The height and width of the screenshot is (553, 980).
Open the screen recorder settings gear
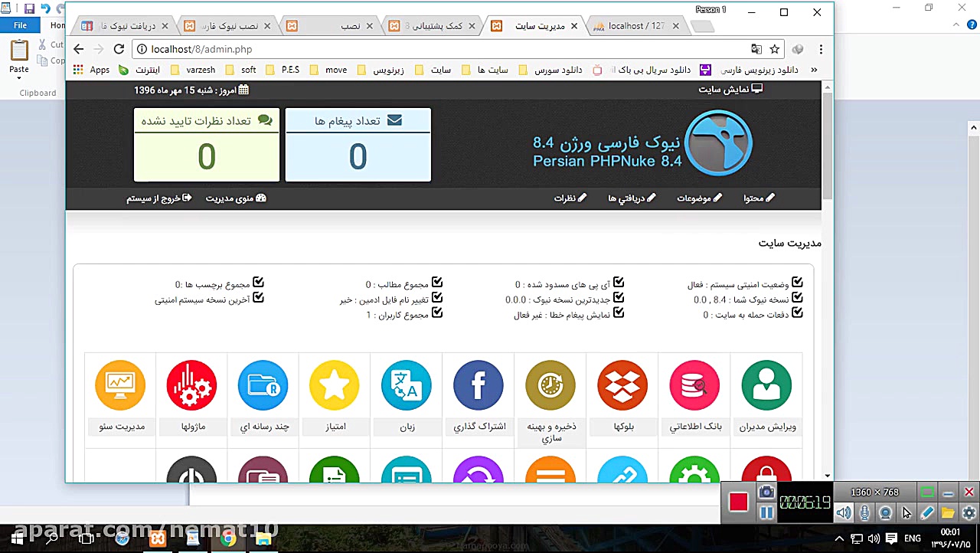[969, 513]
